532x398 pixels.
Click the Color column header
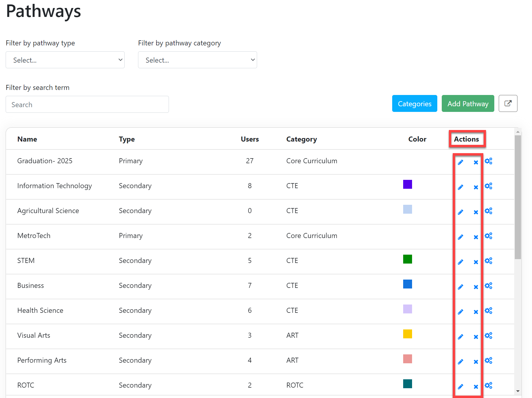[x=417, y=139]
